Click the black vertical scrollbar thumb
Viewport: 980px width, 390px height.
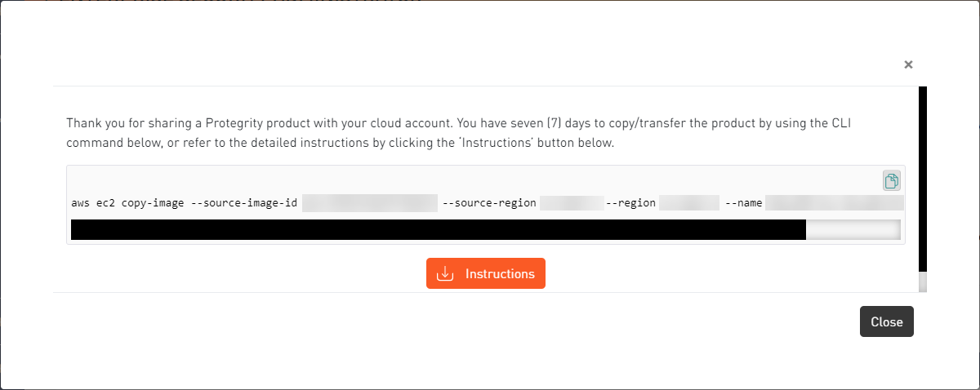(923, 179)
